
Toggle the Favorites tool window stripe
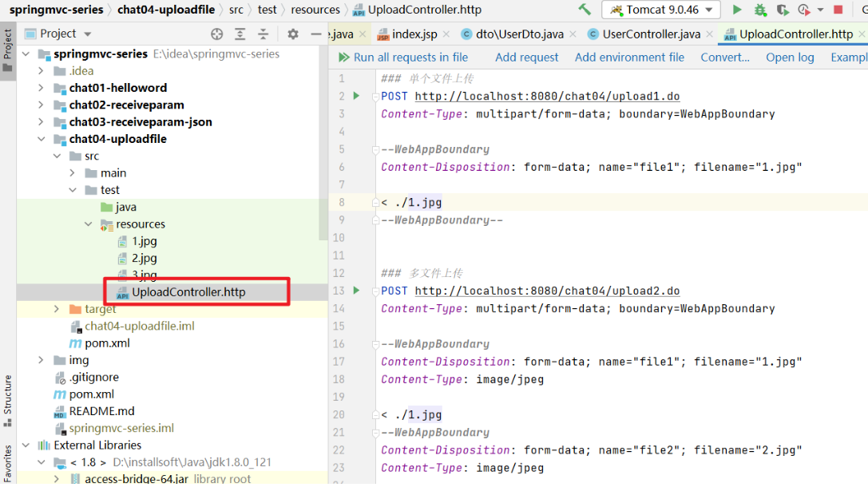pos(8,463)
